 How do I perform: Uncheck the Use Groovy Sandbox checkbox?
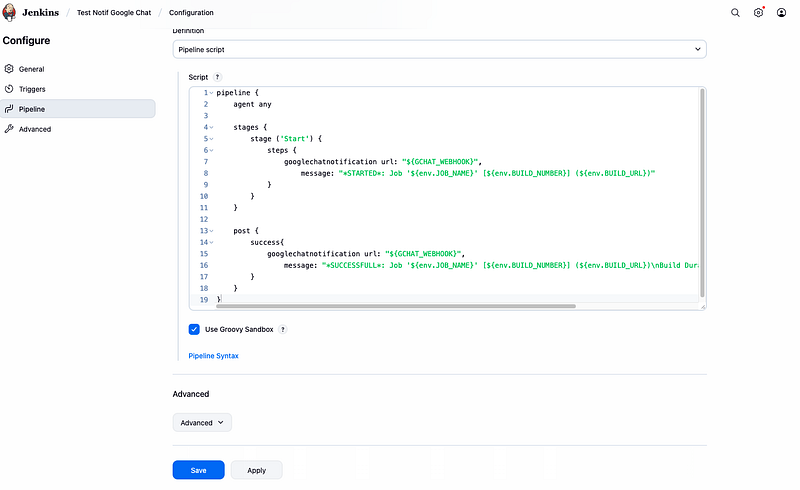point(194,329)
